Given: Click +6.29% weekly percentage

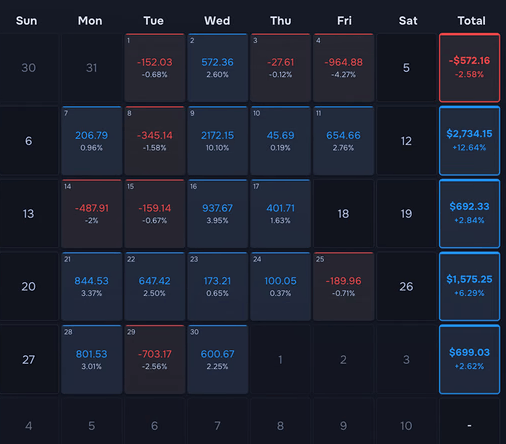Looking at the screenshot, I should [469, 293].
